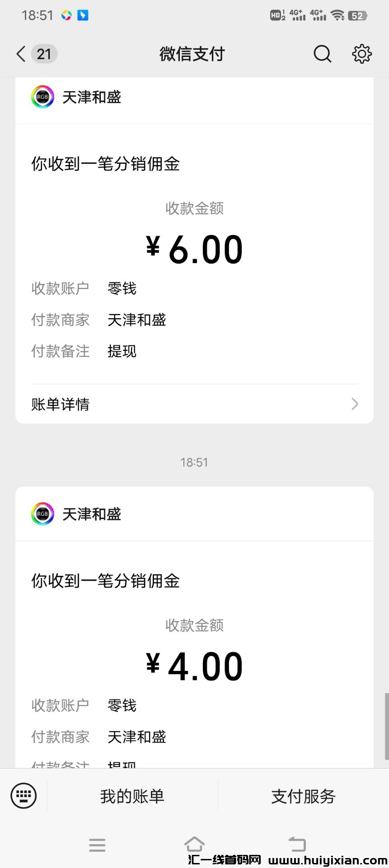Expand 账单详情 chevron on first card
This screenshot has height=868, width=389.
355,404
